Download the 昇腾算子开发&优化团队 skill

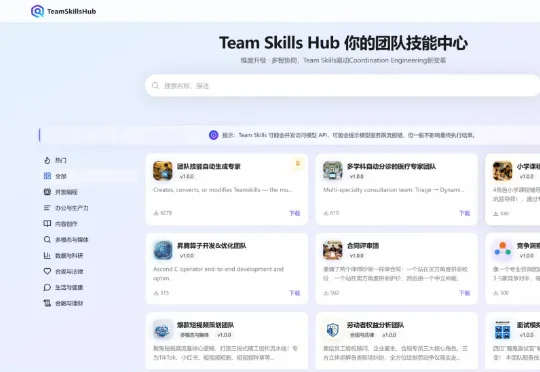(295, 293)
